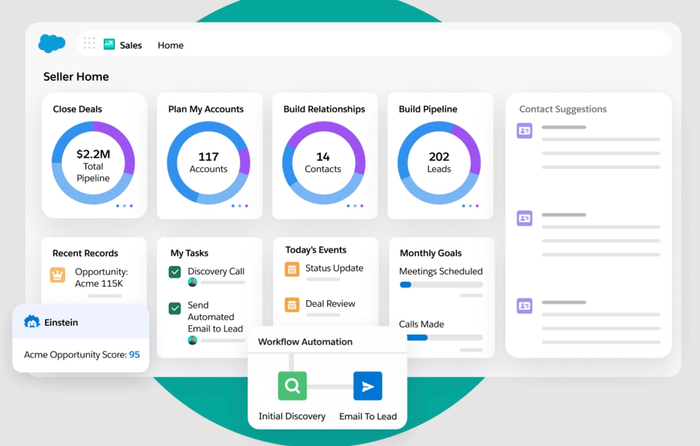This screenshot has height=446, width=700.
Task: Click the first Contact Suggestions card icon
Action: click(x=525, y=130)
